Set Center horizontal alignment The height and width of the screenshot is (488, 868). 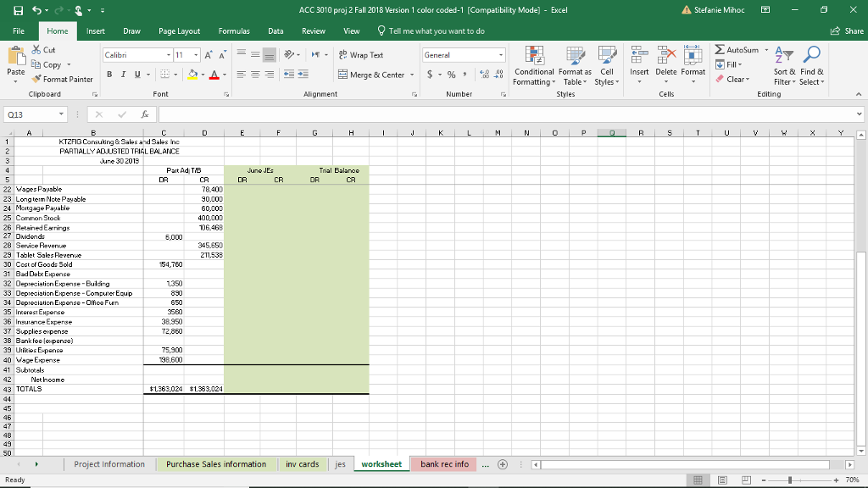coord(255,75)
